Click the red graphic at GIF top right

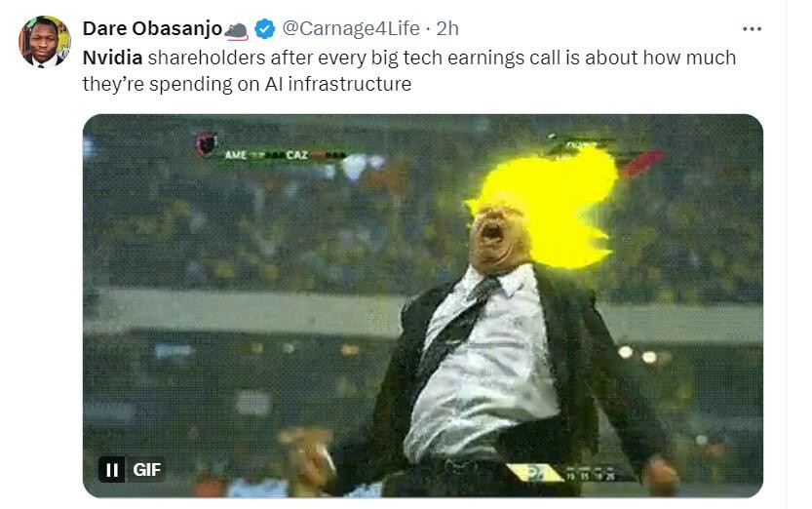coord(640,163)
